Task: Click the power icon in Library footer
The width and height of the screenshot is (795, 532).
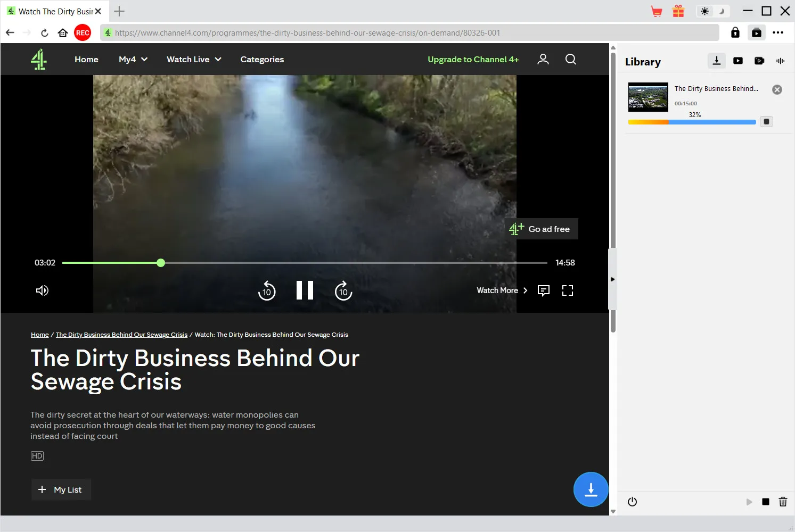Action: pyautogui.click(x=632, y=502)
